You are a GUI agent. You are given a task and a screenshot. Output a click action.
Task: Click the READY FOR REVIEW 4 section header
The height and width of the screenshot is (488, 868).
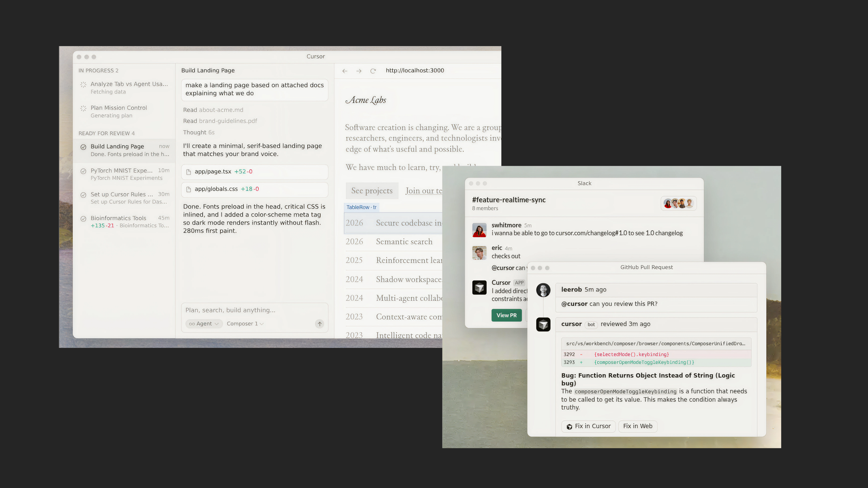tap(106, 134)
